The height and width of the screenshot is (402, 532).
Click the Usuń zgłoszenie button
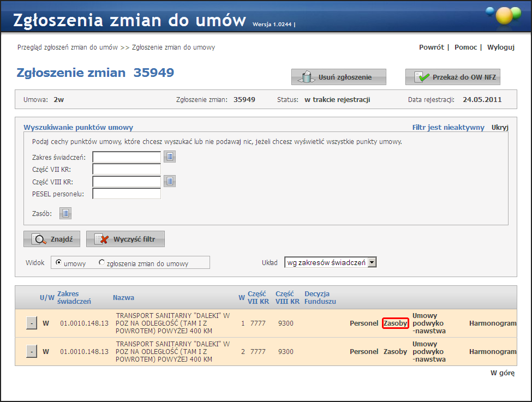click(338, 77)
